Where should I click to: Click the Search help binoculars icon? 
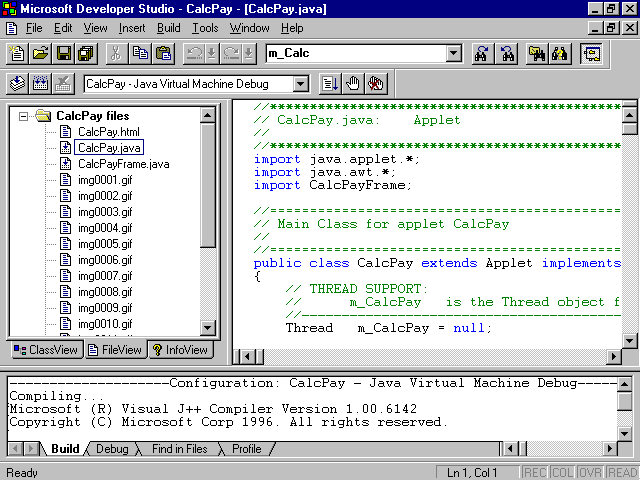560,53
